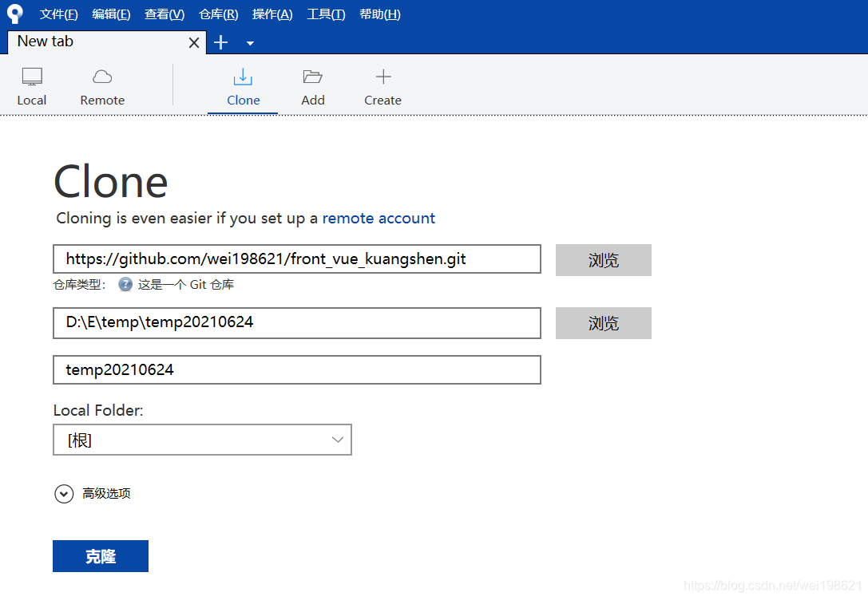Open the 帮助(H) menu
Screen dimensions: 868x600
pos(380,14)
